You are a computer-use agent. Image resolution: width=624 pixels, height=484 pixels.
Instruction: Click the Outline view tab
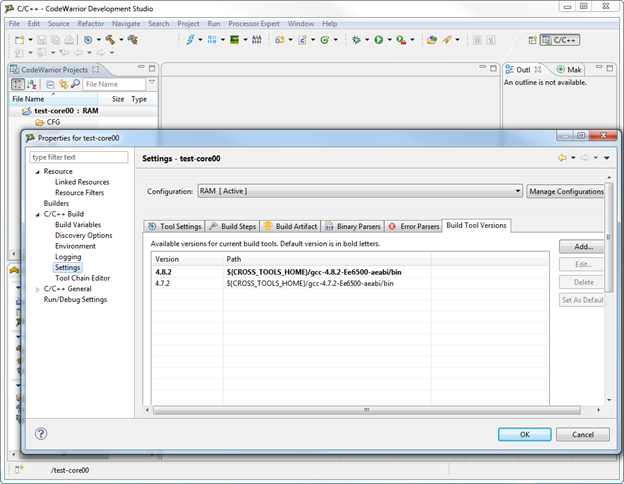tap(523, 70)
